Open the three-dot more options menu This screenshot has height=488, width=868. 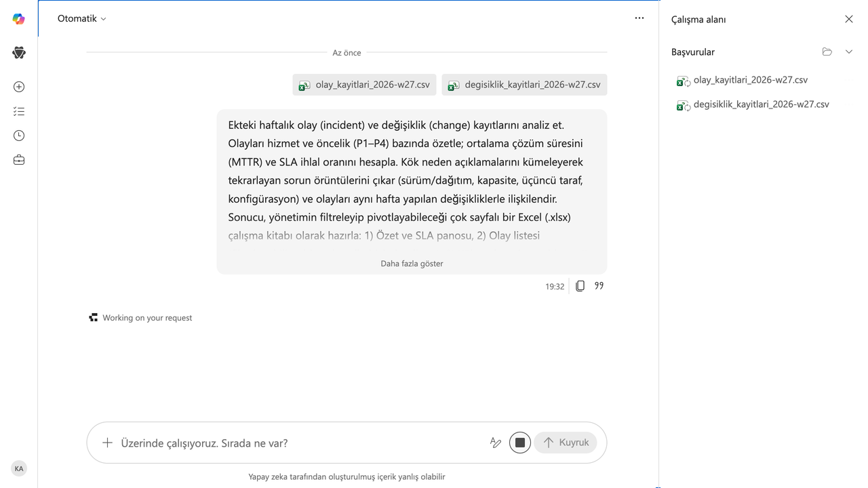coord(639,18)
